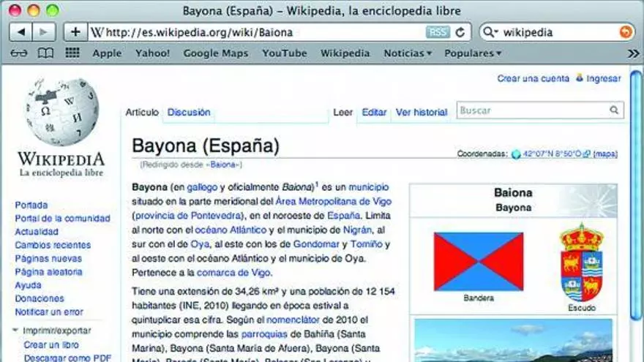Click the Wikipedia globe logo
This screenshot has width=644, height=362.
[61, 112]
